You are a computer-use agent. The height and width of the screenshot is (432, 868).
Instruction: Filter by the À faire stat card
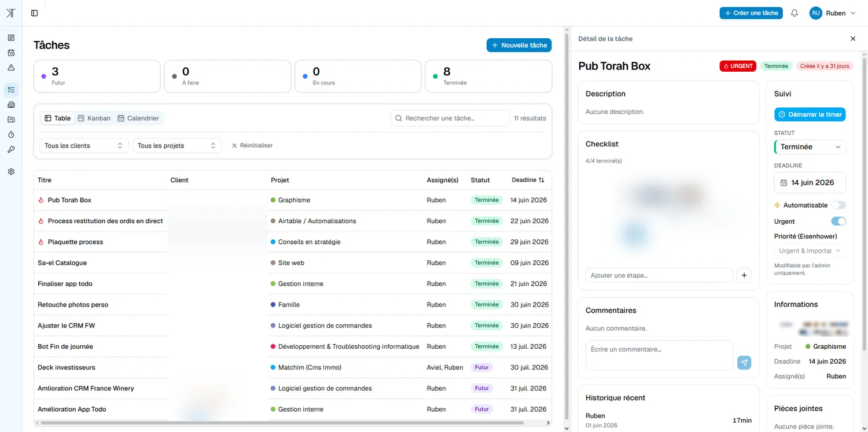pyautogui.click(x=227, y=76)
